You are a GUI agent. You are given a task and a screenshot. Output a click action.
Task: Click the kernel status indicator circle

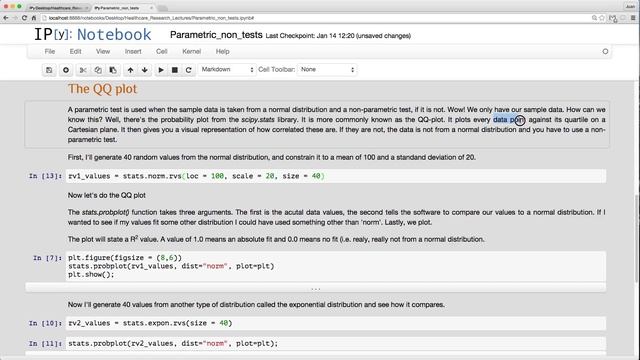(605, 51)
